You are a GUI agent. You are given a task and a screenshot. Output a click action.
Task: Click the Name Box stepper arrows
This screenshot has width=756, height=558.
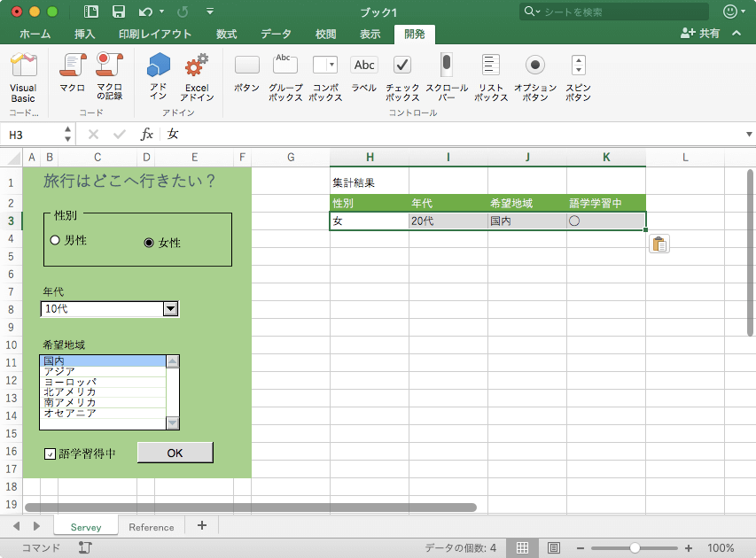coord(67,134)
